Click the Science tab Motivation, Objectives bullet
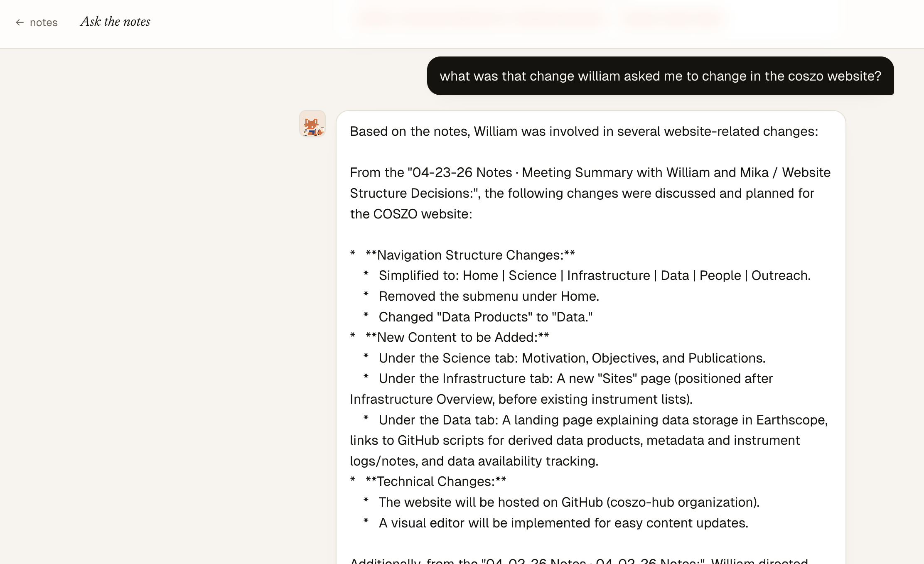The image size is (924, 564). click(x=572, y=358)
